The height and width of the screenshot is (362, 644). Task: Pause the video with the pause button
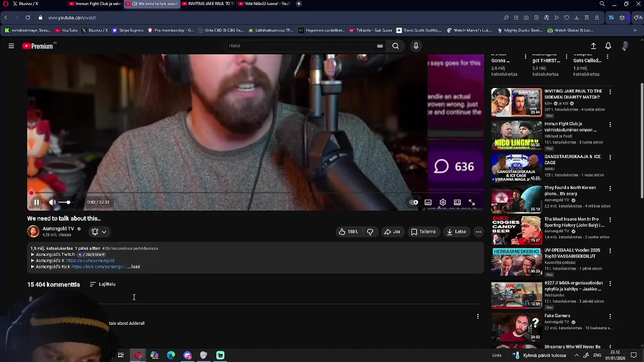pos(36,202)
